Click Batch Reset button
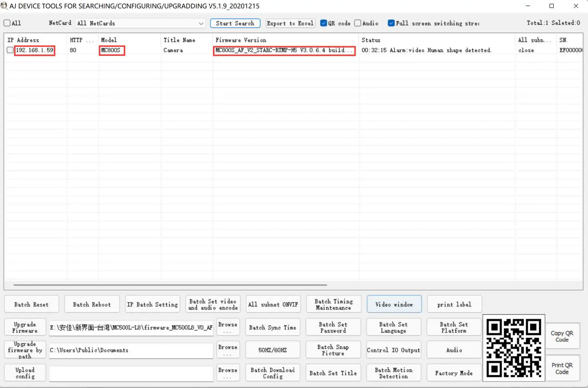The image size is (588, 388). tap(32, 304)
